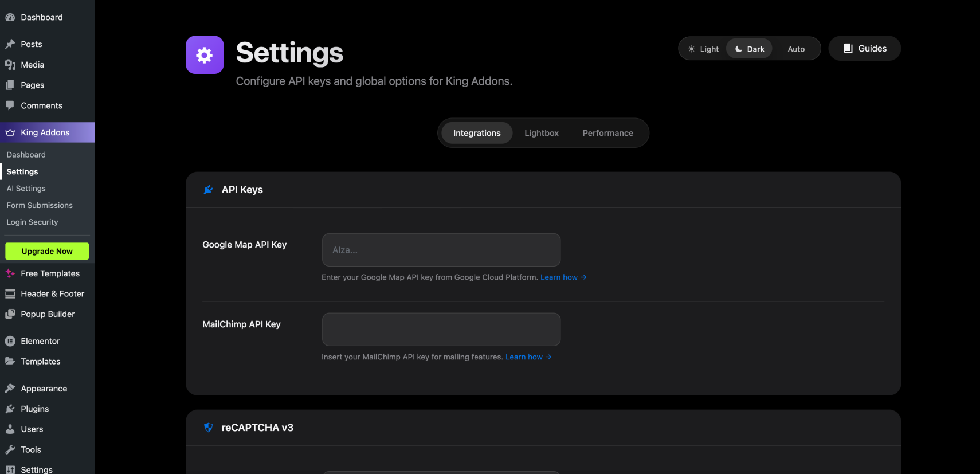Focus the Google Map API Key field
This screenshot has height=474, width=980.
coord(441,250)
